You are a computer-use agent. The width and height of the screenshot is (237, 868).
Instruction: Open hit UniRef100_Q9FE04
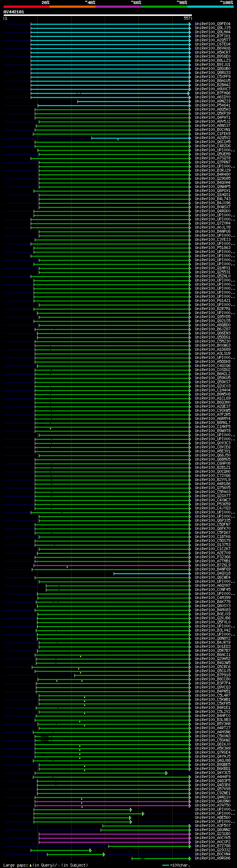(213, 24)
